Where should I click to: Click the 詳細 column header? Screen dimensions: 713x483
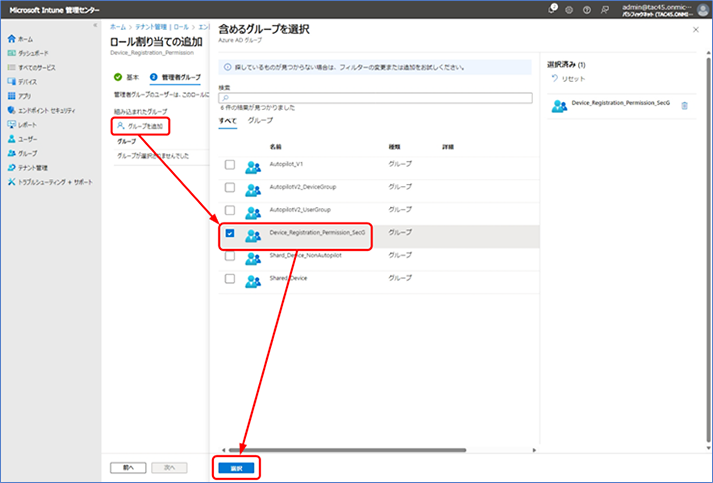[x=448, y=147]
